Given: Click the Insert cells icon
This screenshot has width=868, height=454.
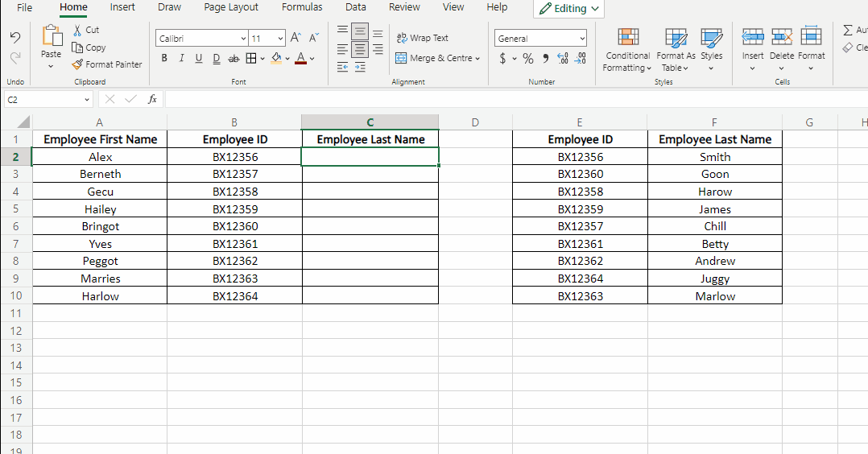Looking at the screenshot, I should [753, 38].
